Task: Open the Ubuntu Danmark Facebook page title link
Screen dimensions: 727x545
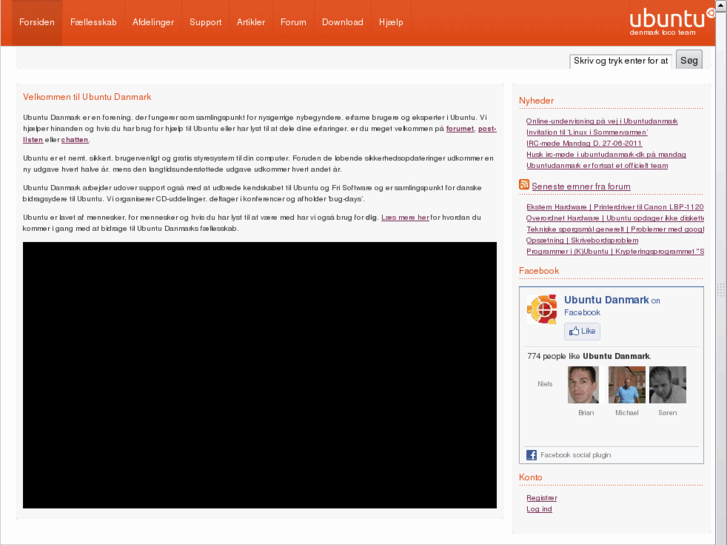Action: 606,300
